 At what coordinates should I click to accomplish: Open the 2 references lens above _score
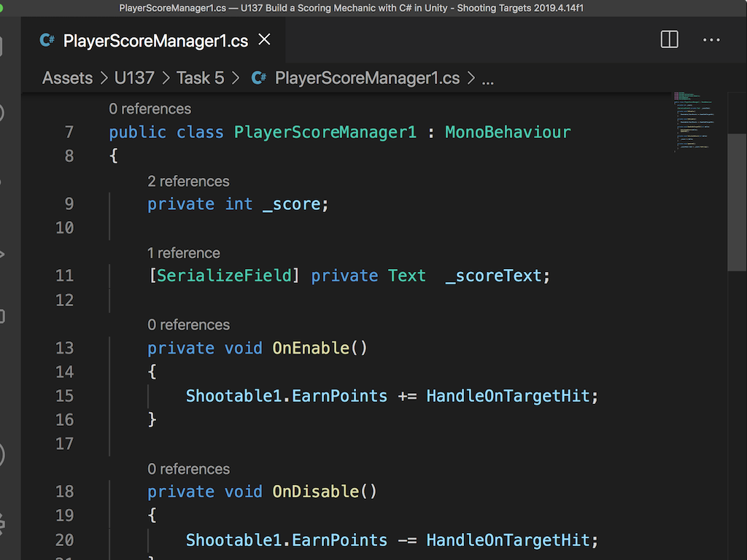(x=188, y=181)
